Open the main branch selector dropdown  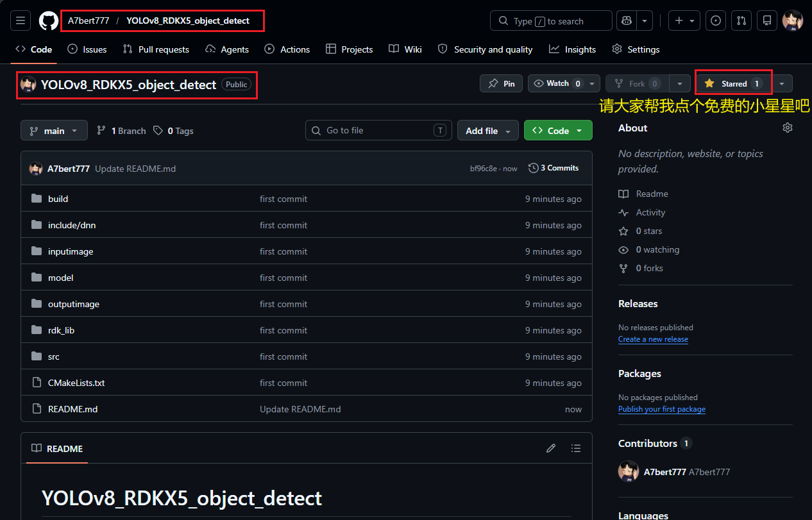[x=54, y=130]
